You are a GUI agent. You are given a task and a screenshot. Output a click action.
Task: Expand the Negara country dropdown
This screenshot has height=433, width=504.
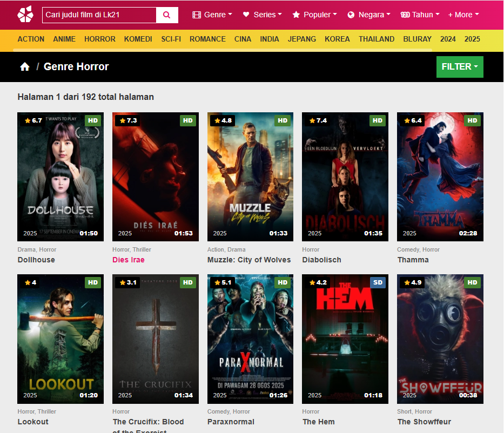(x=369, y=15)
